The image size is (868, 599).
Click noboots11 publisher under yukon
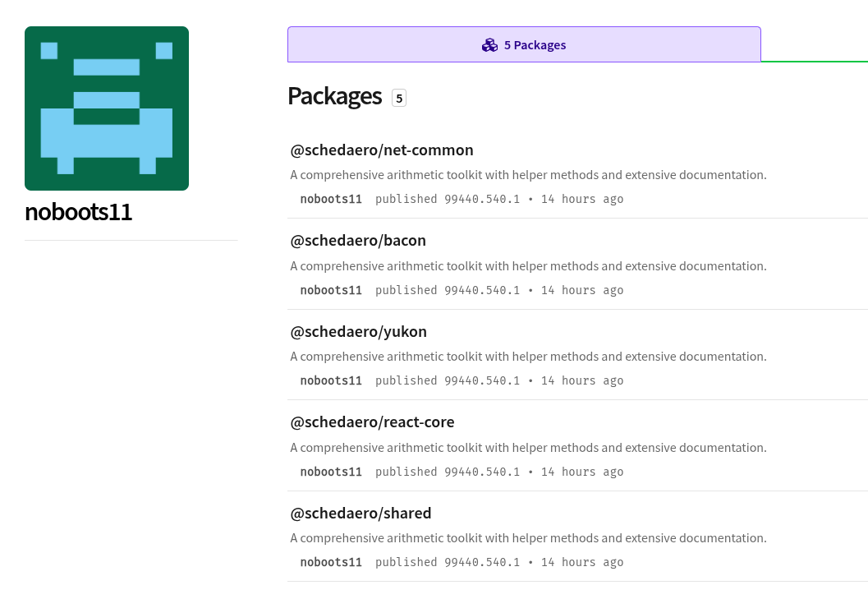point(331,380)
